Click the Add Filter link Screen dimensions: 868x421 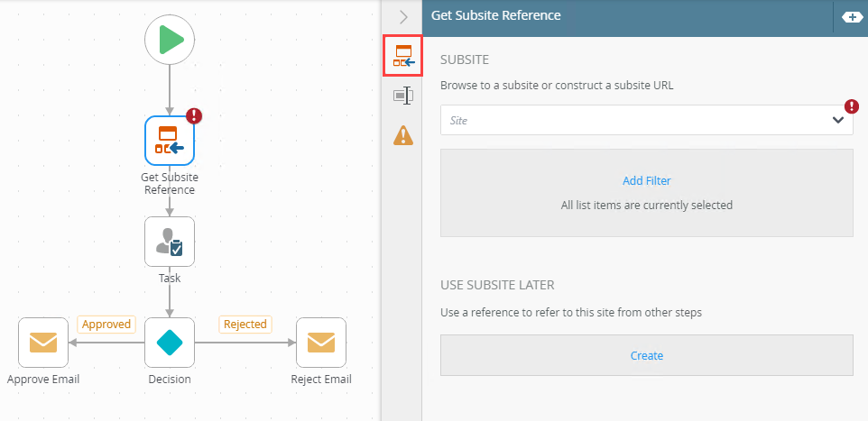646,180
